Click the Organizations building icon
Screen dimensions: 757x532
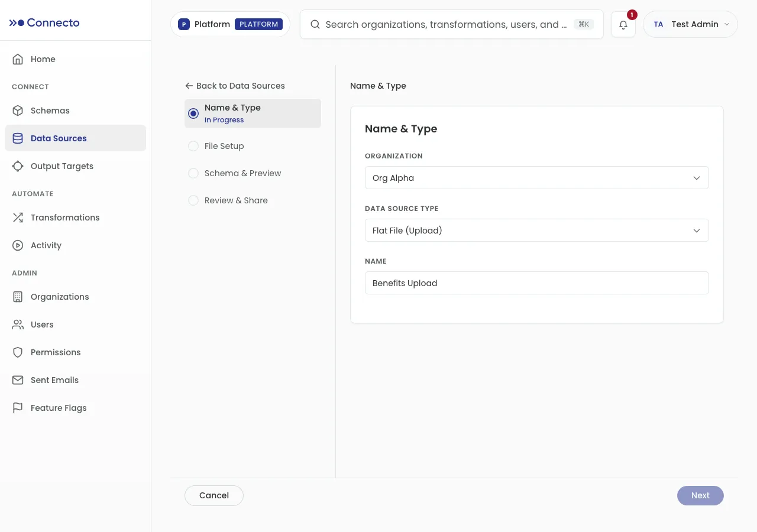(x=18, y=297)
